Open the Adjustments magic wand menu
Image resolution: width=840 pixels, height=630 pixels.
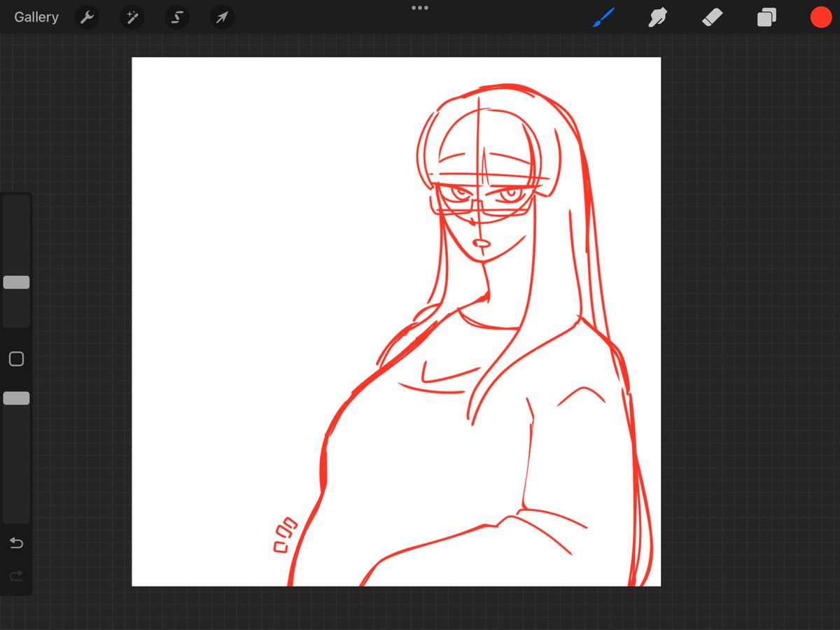tap(132, 17)
